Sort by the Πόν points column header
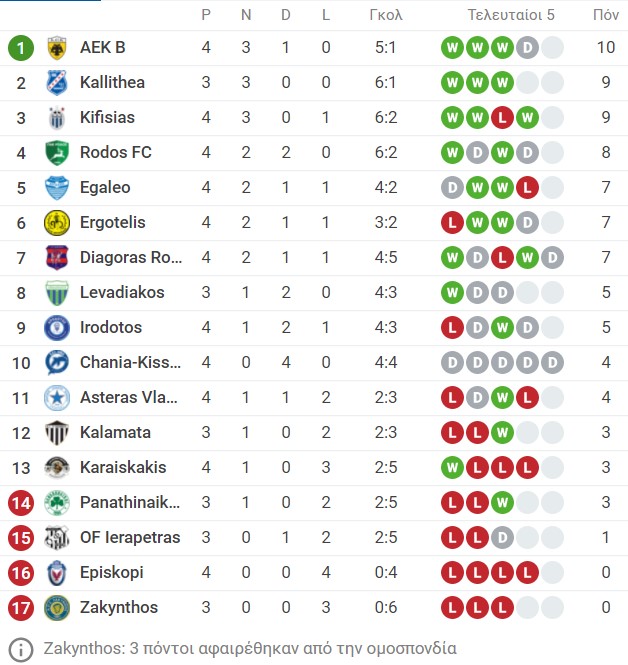Viewport: 628px width, 665px height. coord(606,15)
